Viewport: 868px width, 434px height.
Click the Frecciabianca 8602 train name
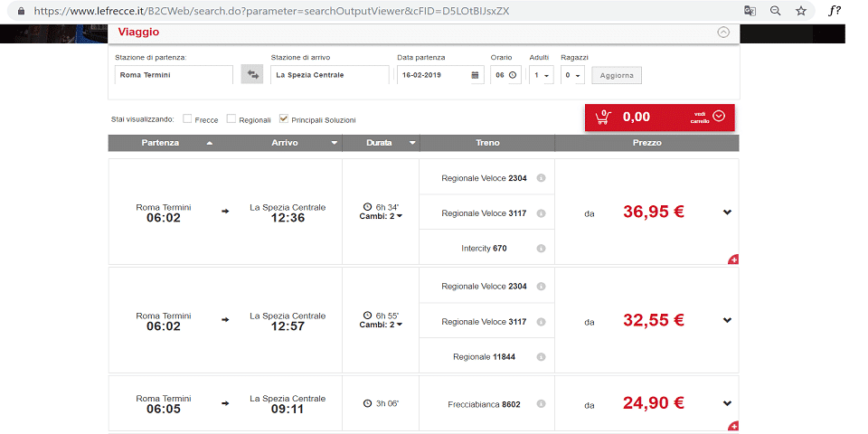pos(484,404)
